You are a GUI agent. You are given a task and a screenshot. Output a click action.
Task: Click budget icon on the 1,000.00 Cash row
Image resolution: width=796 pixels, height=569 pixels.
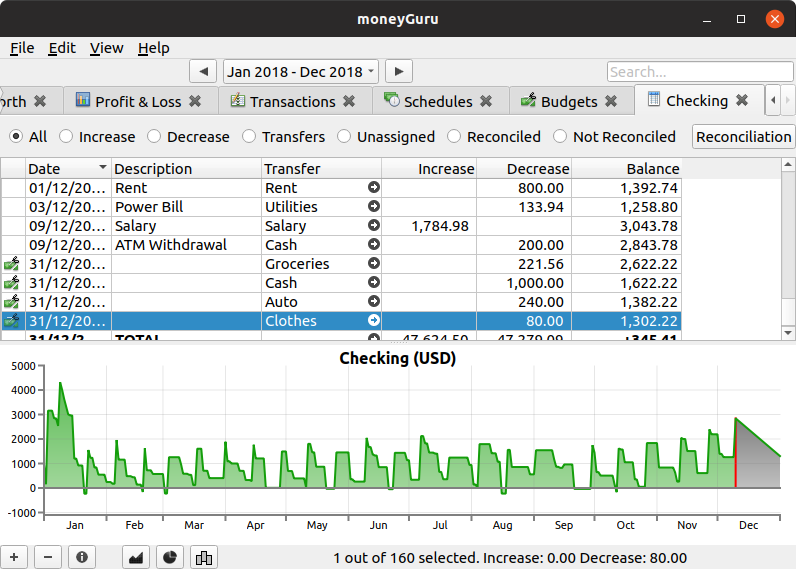12,282
